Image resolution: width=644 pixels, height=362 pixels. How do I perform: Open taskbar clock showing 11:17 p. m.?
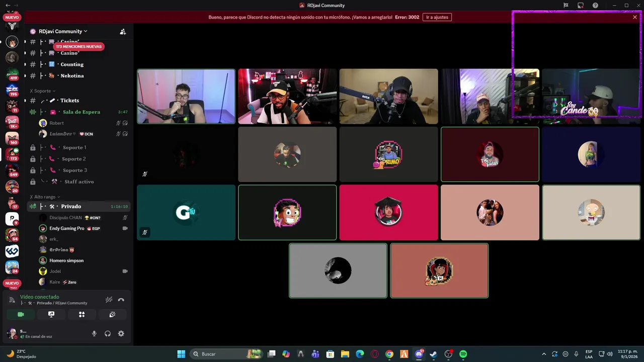(627, 354)
